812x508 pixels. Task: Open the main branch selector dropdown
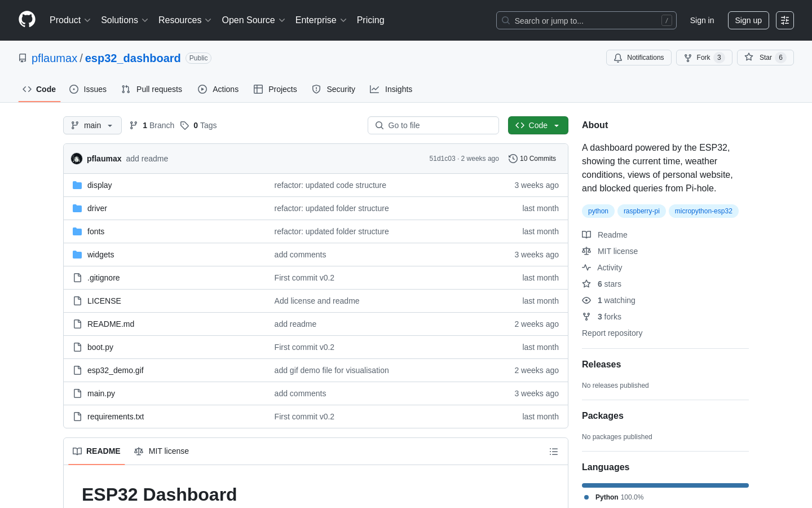92,125
